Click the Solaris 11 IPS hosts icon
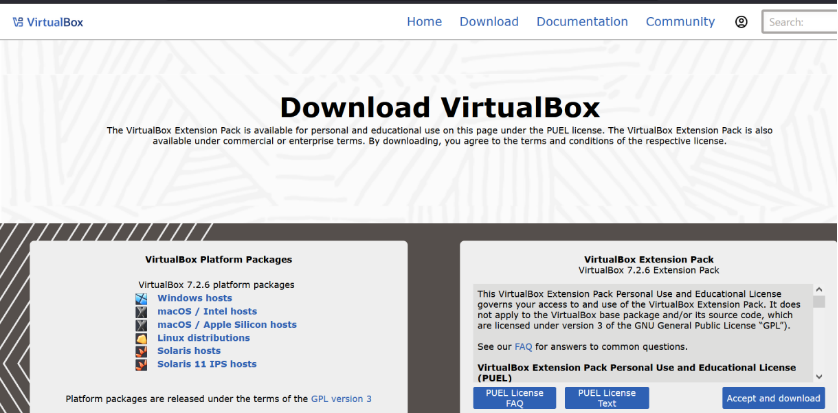The width and height of the screenshot is (838, 413). point(141,364)
